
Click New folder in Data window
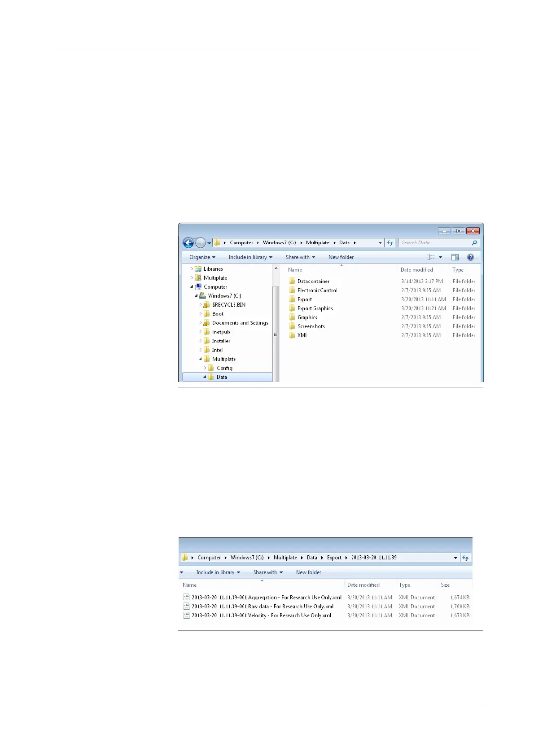coord(341,257)
